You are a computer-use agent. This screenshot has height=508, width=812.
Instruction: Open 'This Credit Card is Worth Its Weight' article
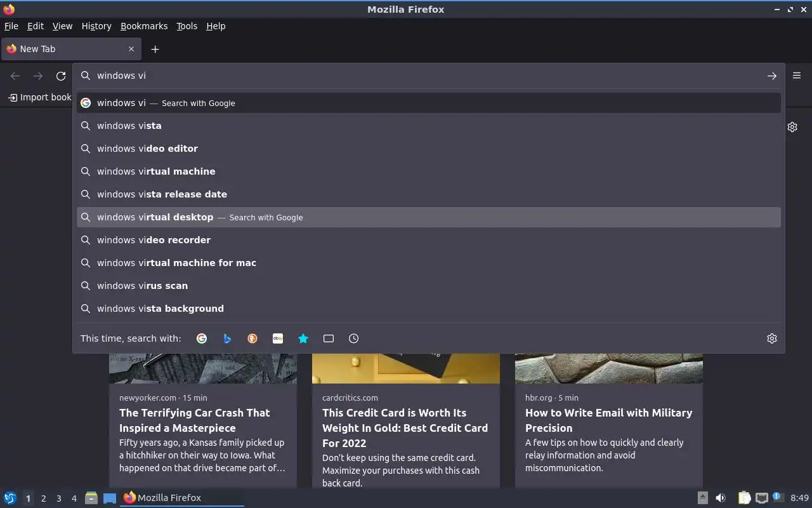point(405,428)
